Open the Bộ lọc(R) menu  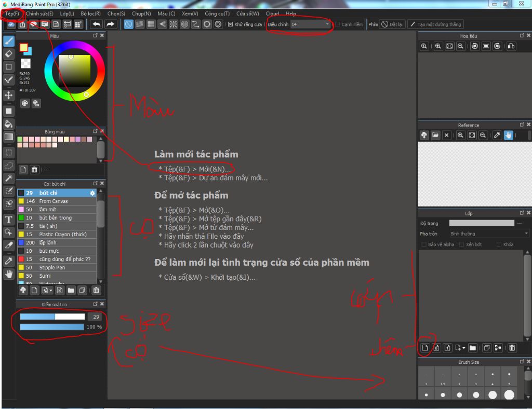point(90,13)
